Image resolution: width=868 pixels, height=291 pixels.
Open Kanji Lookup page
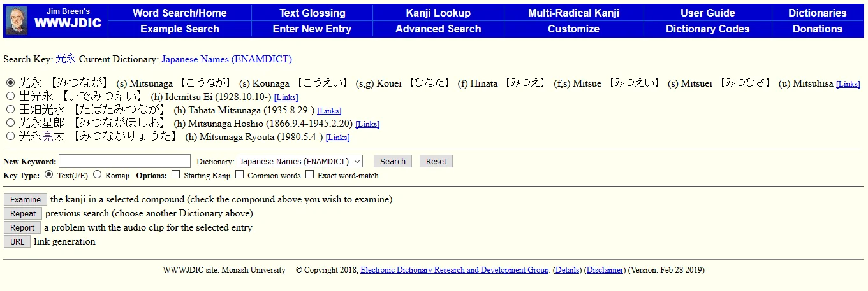438,13
